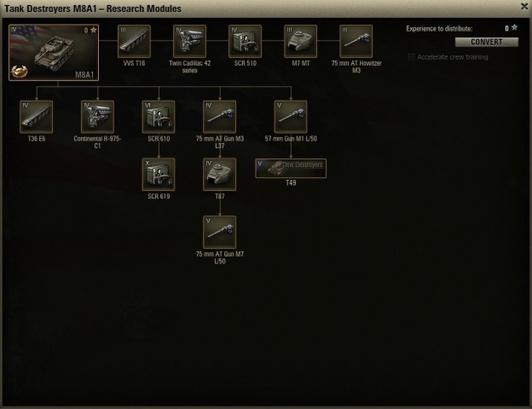The width and height of the screenshot is (532, 409).
Task: Click the window title 'Tank Destroyers M8A1'
Action: point(50,9)
